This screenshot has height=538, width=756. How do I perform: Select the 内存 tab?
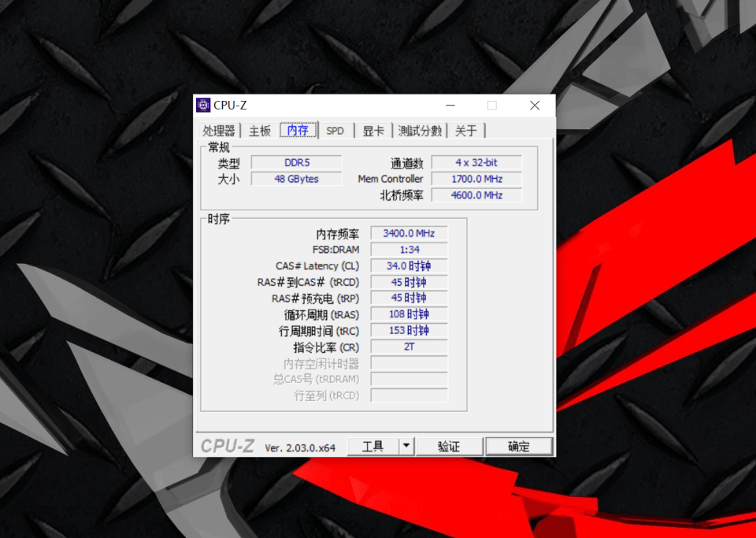(298, 130)
